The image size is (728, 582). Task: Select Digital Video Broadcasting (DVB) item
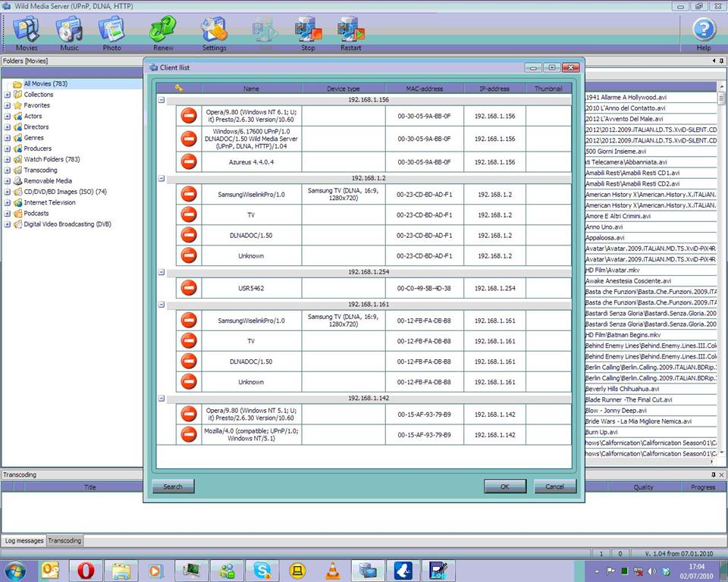pyautogui.click(x=67, y=224)
